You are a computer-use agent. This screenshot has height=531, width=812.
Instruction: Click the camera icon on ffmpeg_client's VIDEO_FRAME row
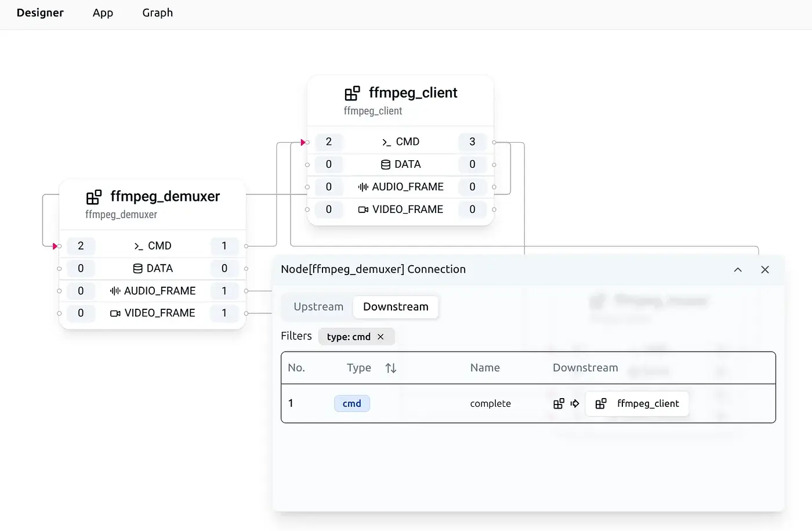point(364,209)
